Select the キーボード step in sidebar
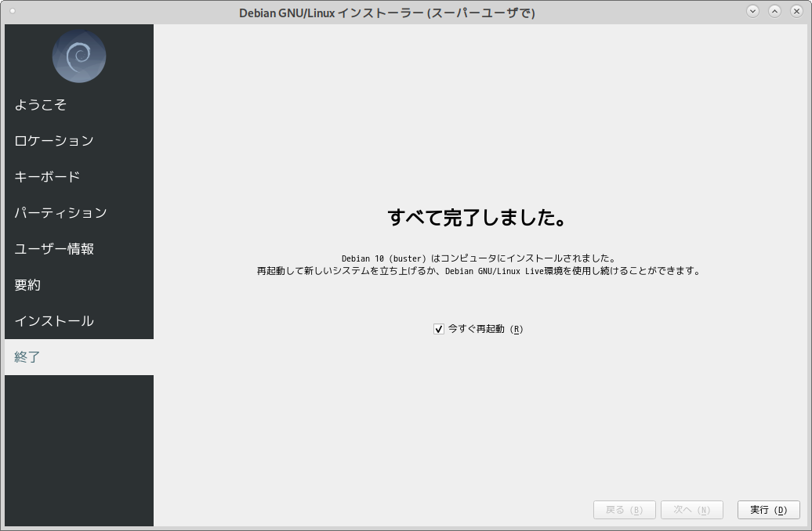 click(79, 177)
